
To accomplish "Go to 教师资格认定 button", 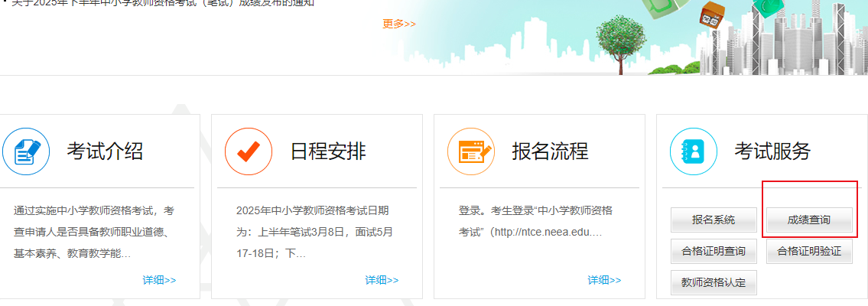I will click(x=714, y=282).
